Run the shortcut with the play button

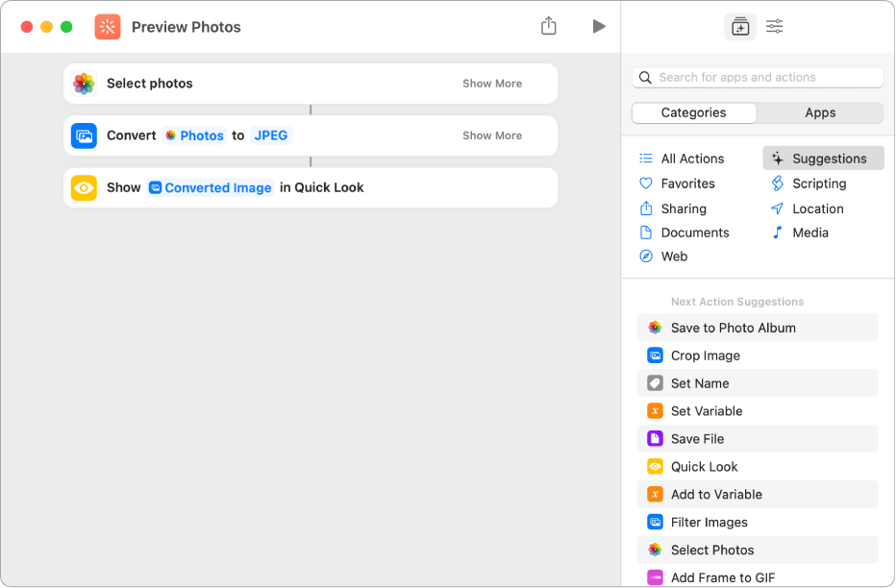pos(599,27)
